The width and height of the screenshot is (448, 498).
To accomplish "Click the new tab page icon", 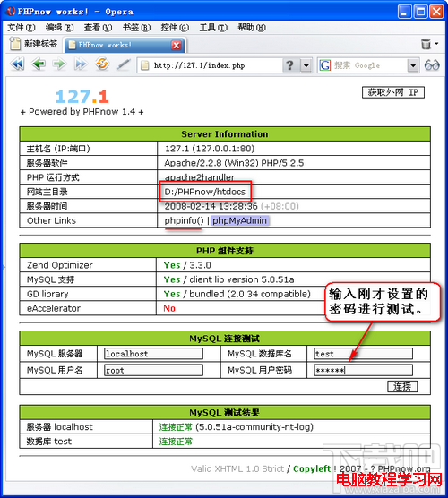I will tap(15, 44).
